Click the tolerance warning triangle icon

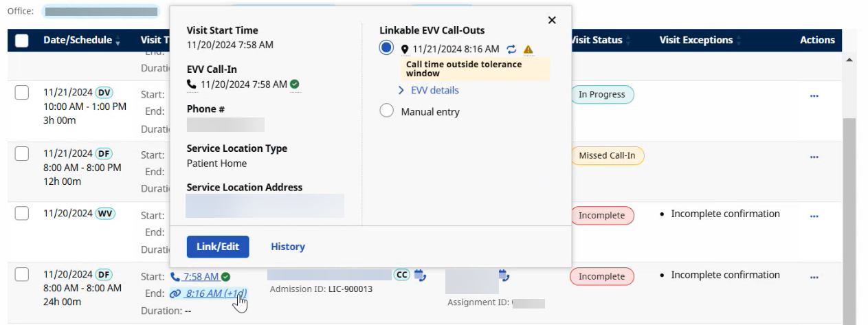point(528,49)
